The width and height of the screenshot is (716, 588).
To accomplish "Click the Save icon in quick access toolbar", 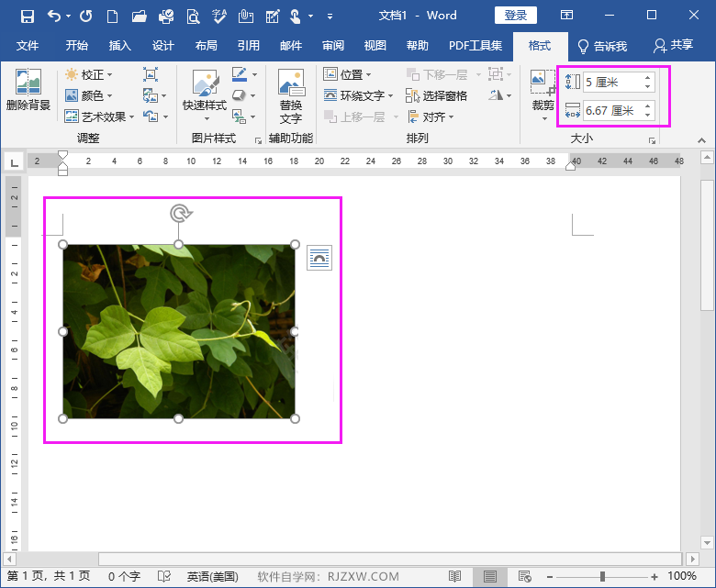I will click(28, 16).
